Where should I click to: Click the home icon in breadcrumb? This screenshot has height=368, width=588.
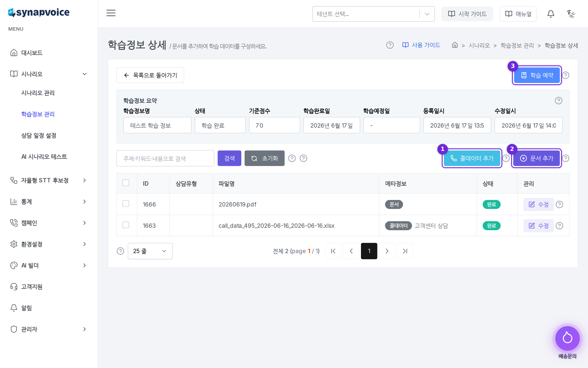455,45
